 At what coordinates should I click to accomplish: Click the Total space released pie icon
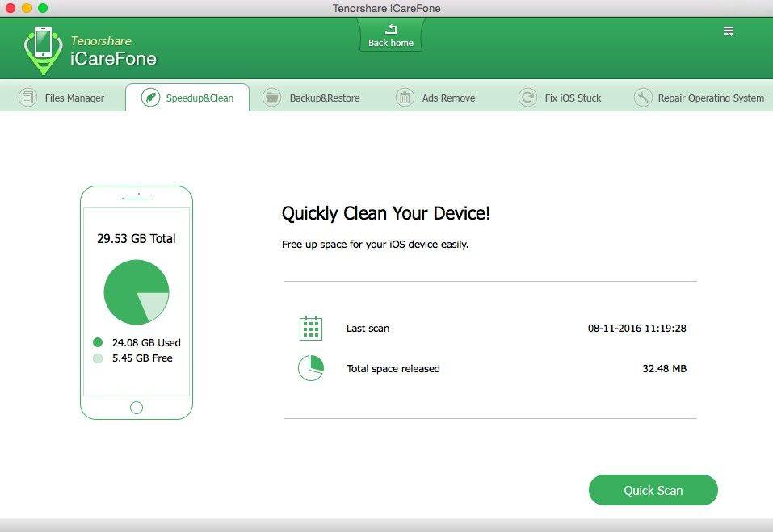point(311,368)
